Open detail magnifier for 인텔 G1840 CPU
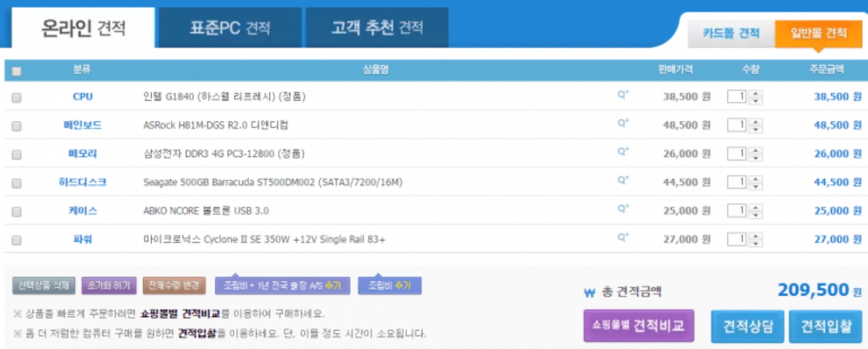 (623, 95)
